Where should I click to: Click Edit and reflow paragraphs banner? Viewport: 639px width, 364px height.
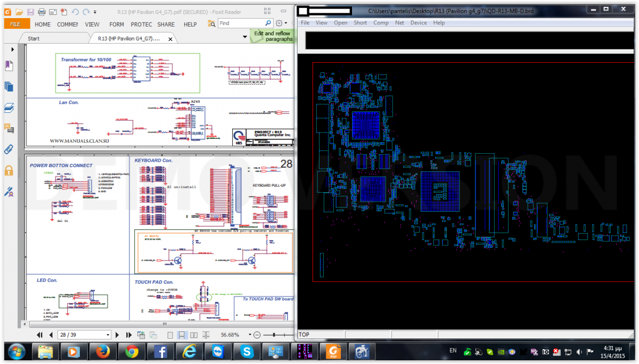click(272, 36)
